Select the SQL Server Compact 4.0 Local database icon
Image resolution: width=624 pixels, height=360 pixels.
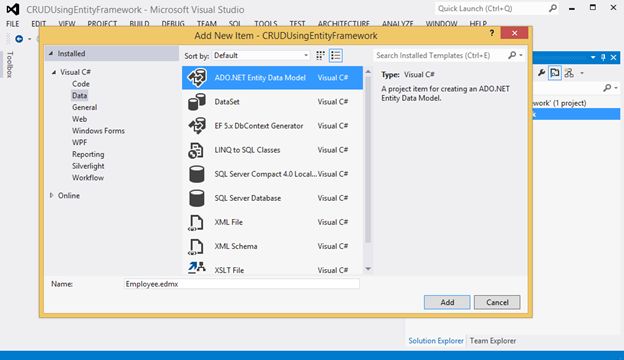coord(197,174)
